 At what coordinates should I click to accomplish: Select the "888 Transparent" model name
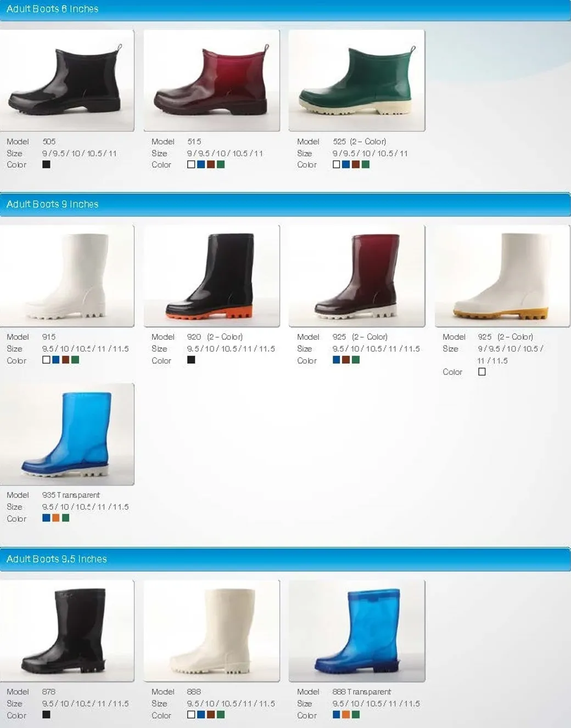click(362, 692)
